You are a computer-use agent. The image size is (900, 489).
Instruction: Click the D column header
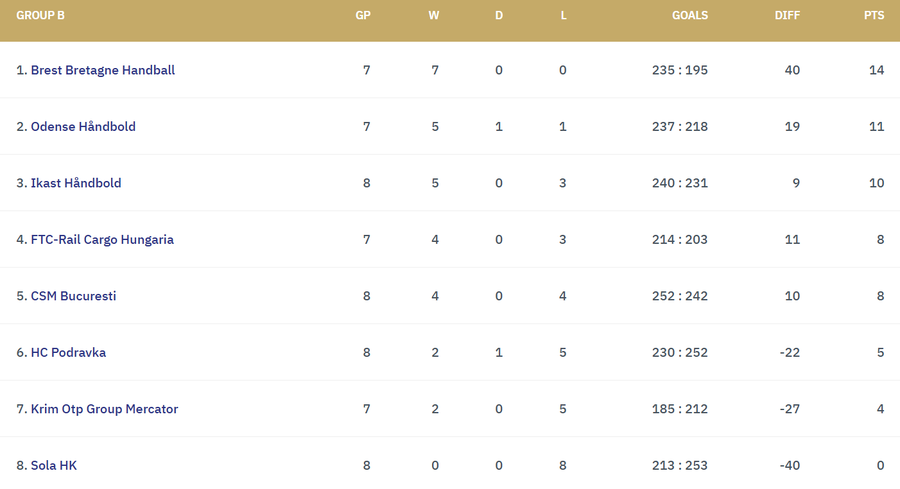pyautogui.click(x=499, y=16)
